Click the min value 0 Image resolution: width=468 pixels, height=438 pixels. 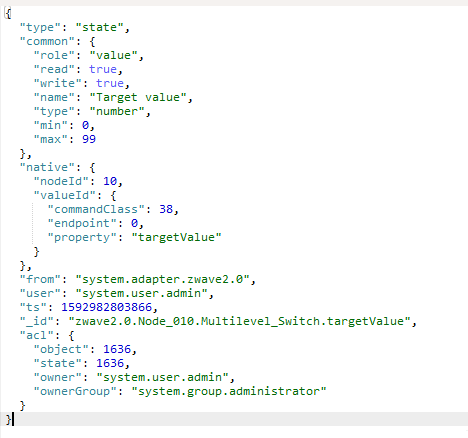(85, 125)
